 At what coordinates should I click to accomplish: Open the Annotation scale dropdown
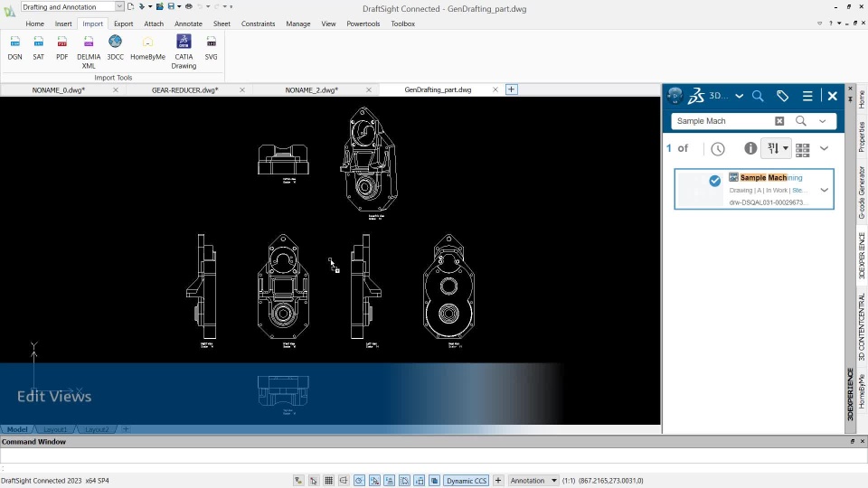pyautogui.click(x=534, y=480)
